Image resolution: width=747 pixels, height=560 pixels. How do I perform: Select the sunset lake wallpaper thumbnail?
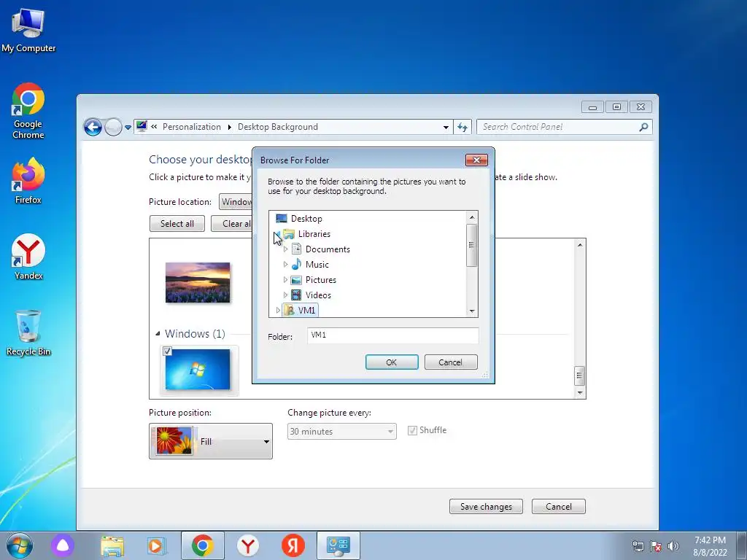198,282
